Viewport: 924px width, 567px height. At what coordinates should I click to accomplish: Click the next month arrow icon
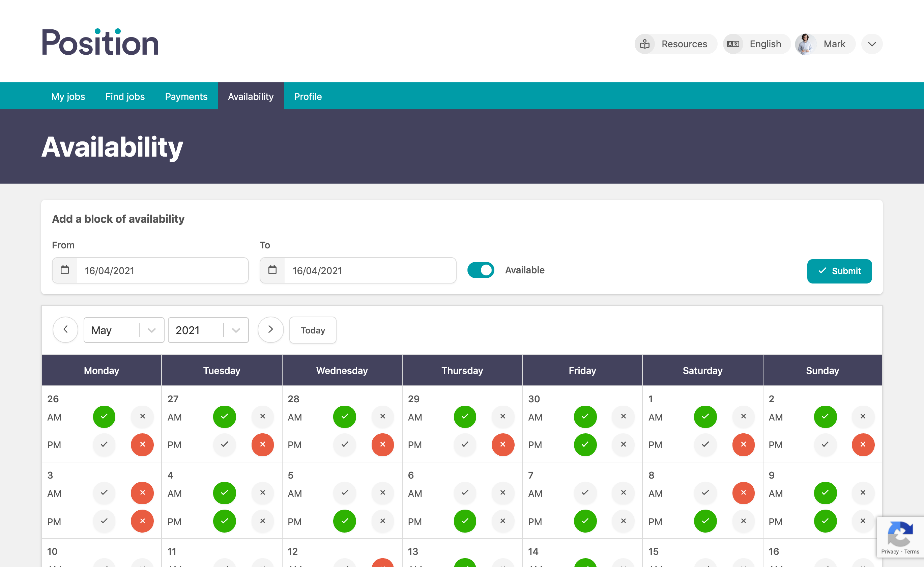[269, 329]
